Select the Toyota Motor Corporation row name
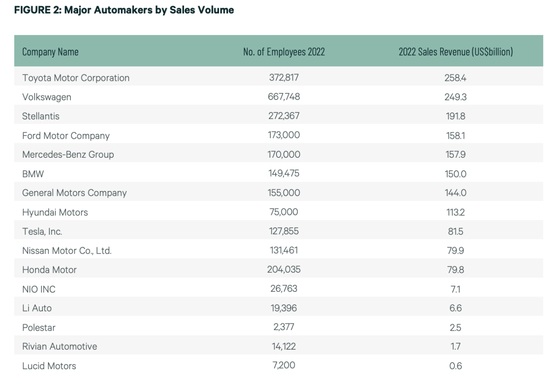 (x=76, y=78)
